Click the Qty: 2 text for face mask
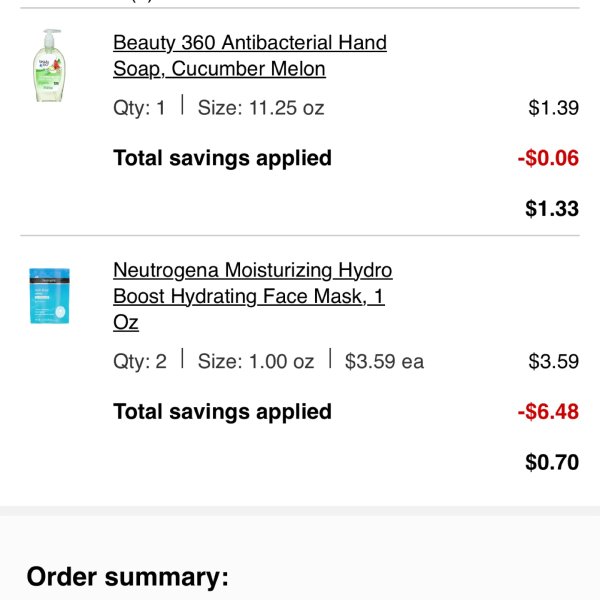600x600 pixels. (x=140, y=362)
